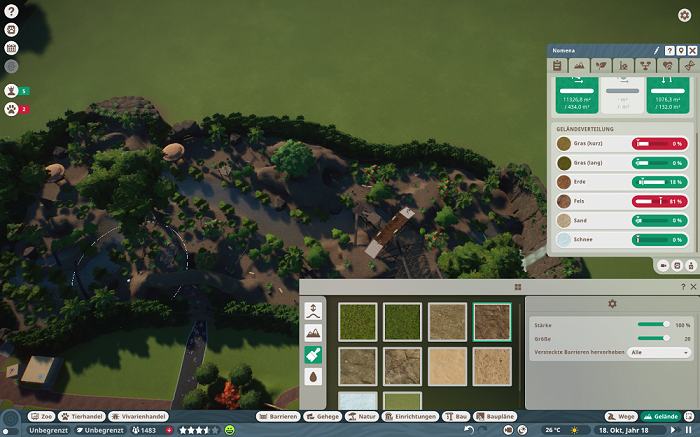700x437 pixels.
Task: Open the calendar icon in left sidebar
Action: [11, 48]
